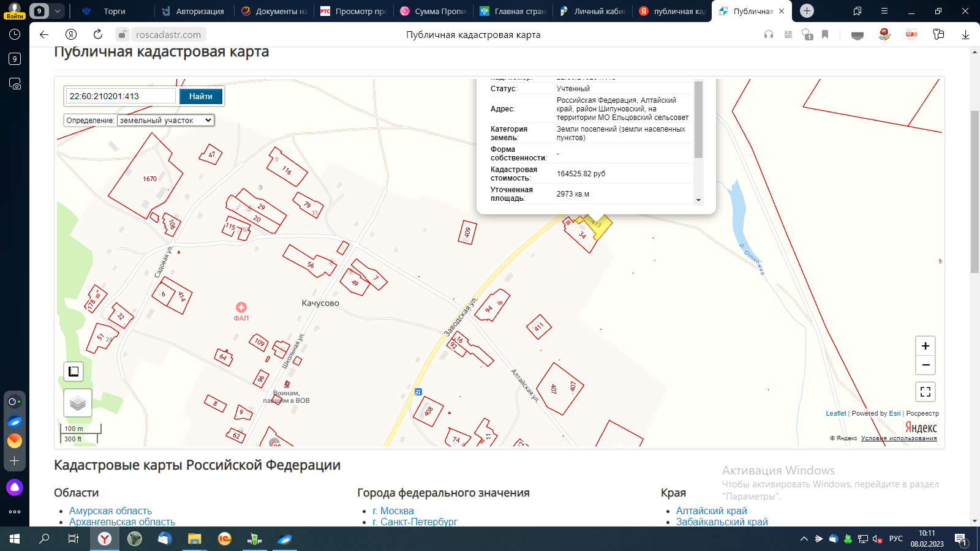Screen dimensions: 980x551
Task: Open the Windows Start menu
Action: (15, 539)
